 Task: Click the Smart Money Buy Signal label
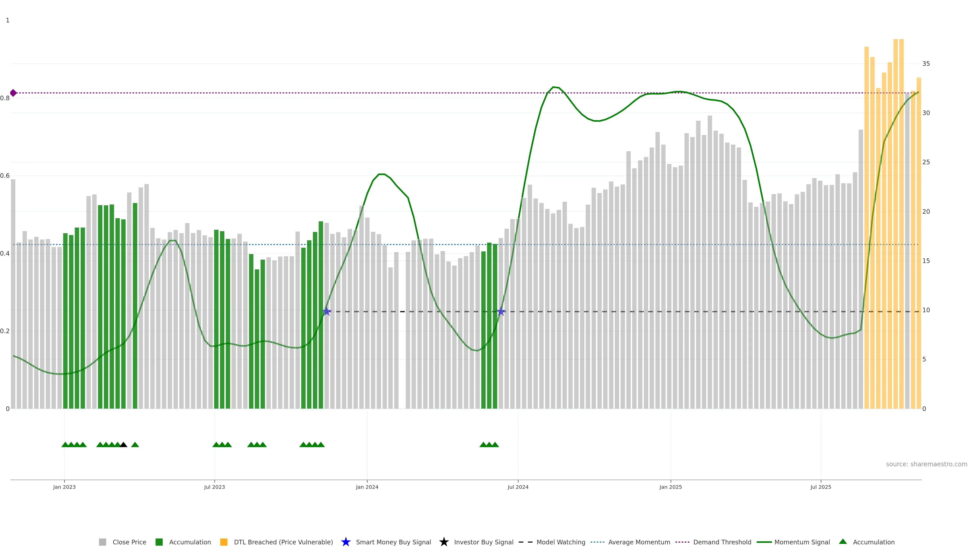tap(393, 542)
